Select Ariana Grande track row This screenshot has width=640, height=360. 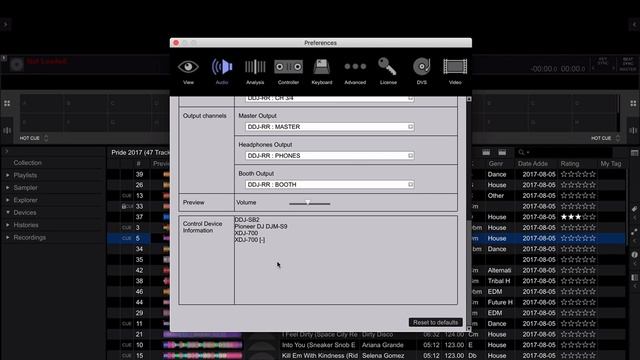(x=366, y=345)
